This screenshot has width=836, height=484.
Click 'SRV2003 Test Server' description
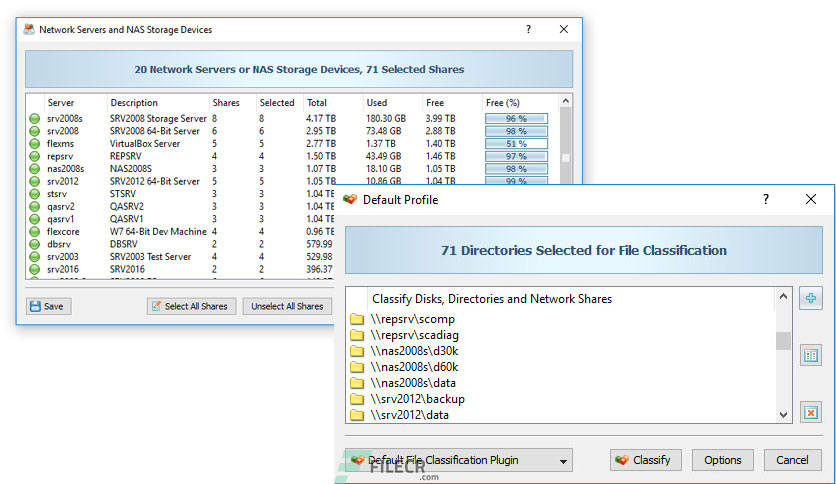tap(150, 256)
